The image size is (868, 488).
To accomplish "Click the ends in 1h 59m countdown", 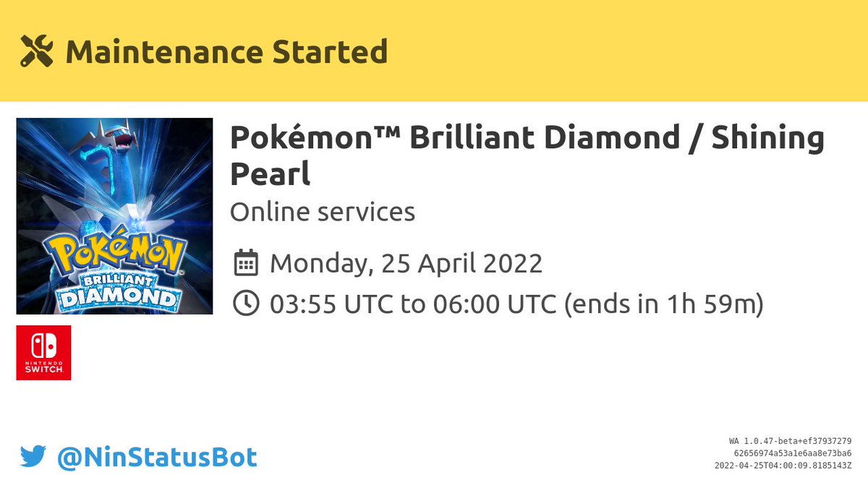I will (x=663, y=304).
